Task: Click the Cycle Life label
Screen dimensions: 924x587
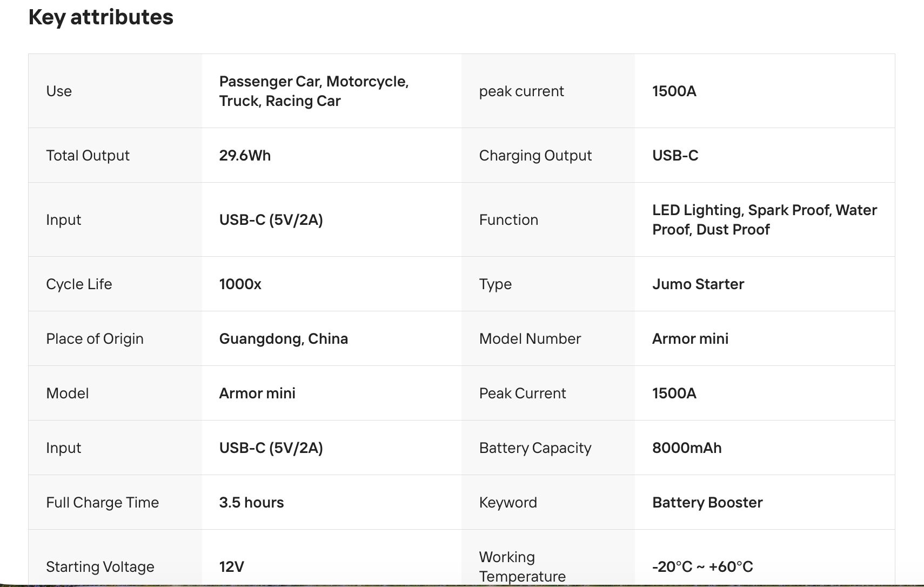Action: pyautogui.click(x=79, y=284)
